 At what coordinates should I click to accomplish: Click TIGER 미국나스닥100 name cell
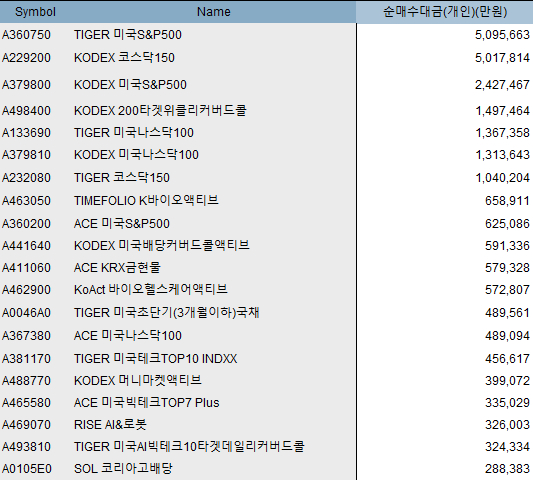tap(134, 133)
